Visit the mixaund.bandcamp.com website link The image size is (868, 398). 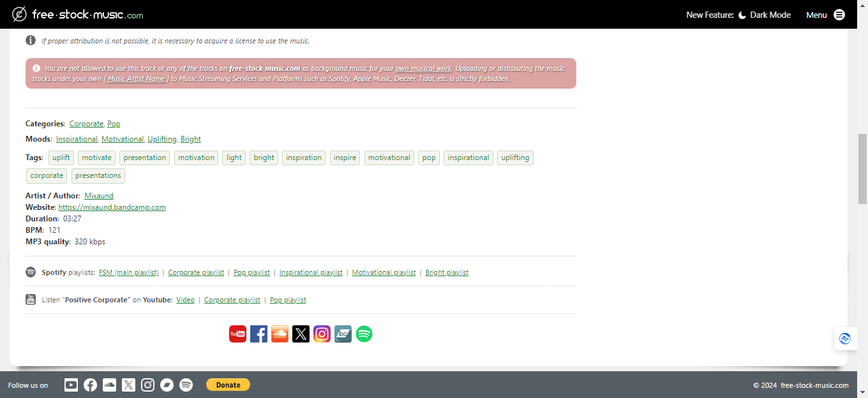point(112,207)
